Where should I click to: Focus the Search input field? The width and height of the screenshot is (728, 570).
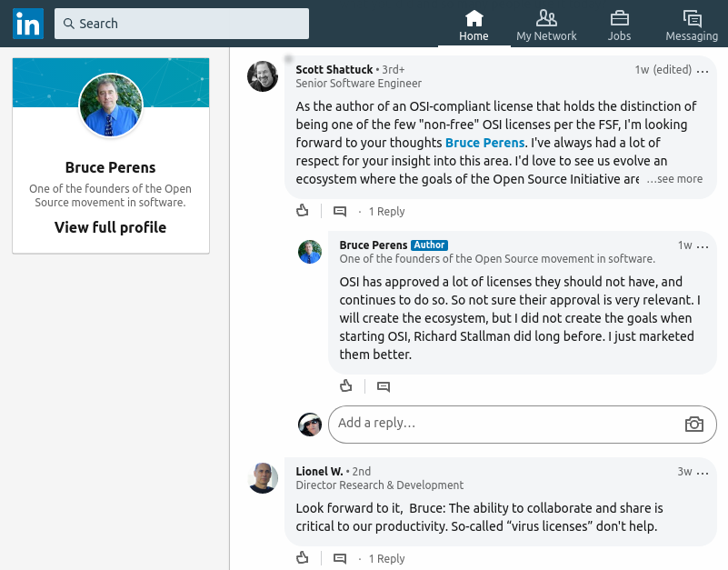[x=182, y=24]
